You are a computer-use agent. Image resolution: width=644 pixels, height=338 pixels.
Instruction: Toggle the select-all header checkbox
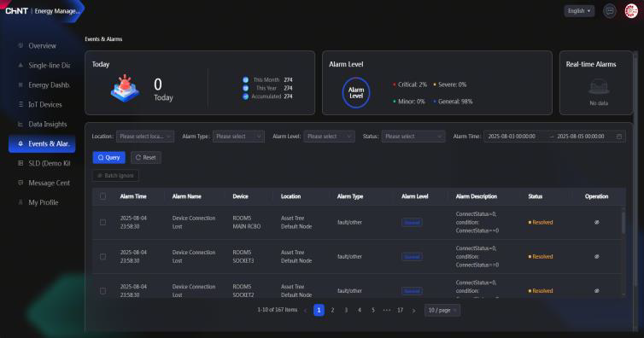click(x=102, y=196)
